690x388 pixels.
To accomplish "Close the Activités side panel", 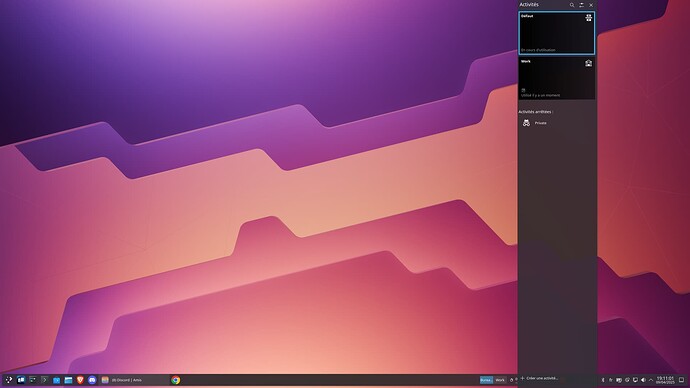I will click(x=591, y=5).
